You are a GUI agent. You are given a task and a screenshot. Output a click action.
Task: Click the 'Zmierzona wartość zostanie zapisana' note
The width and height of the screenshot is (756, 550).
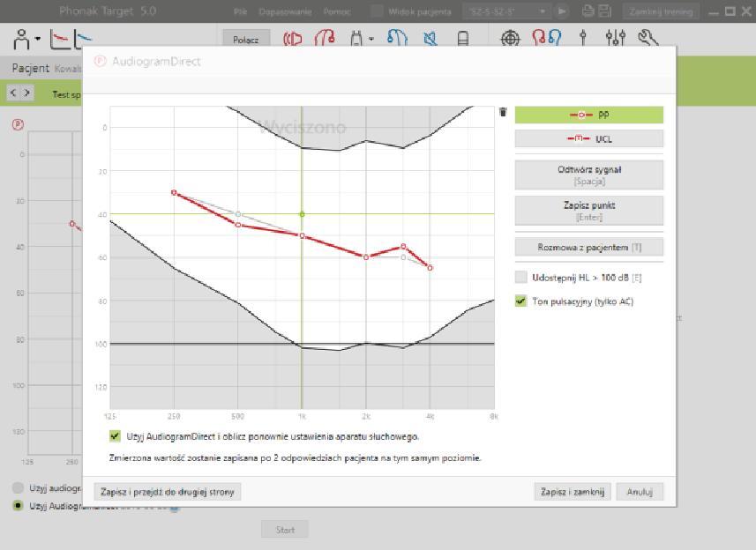point(295,457)
